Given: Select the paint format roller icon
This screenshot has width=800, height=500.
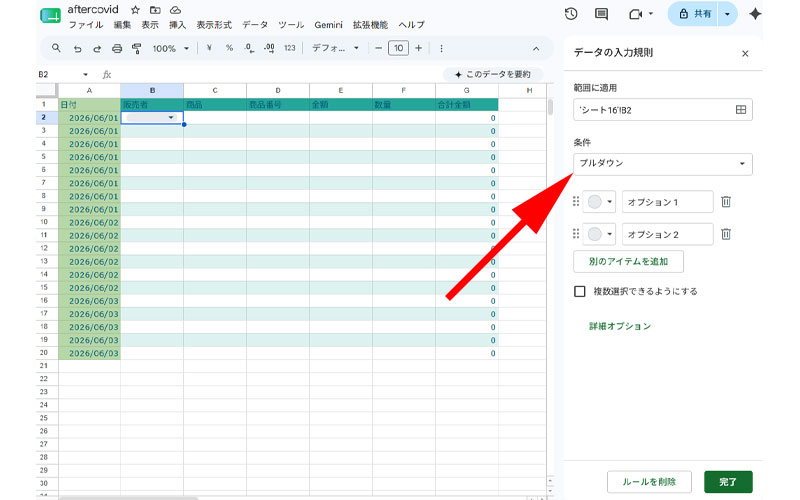Looking at the screenshot, I should (136, 48).
